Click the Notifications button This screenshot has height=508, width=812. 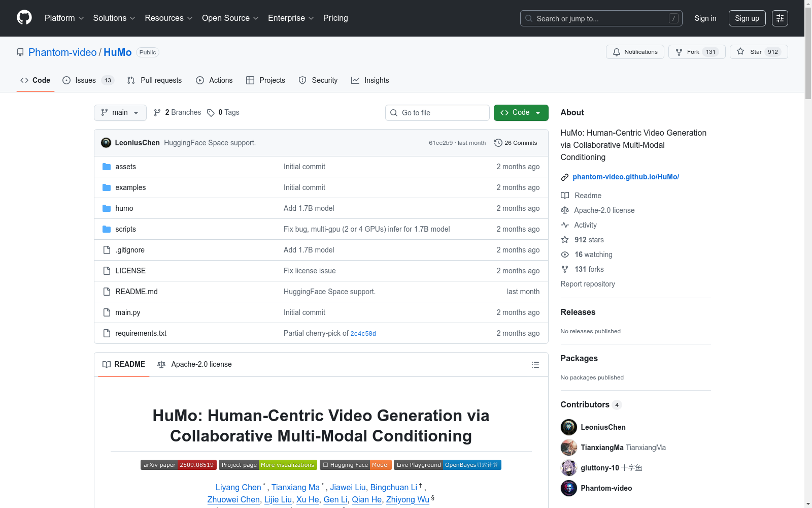(x=635, y=52)
